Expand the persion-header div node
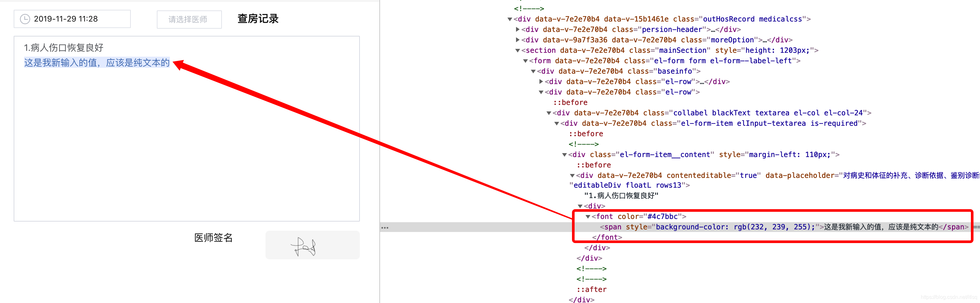The height and width of the screenshot is (303, 980). click(517, 29)
